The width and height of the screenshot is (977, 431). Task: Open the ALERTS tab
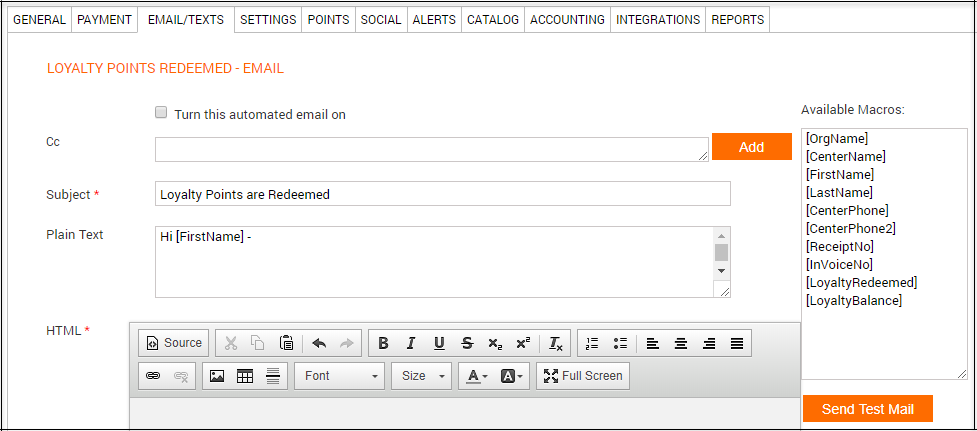coord(434,19)
